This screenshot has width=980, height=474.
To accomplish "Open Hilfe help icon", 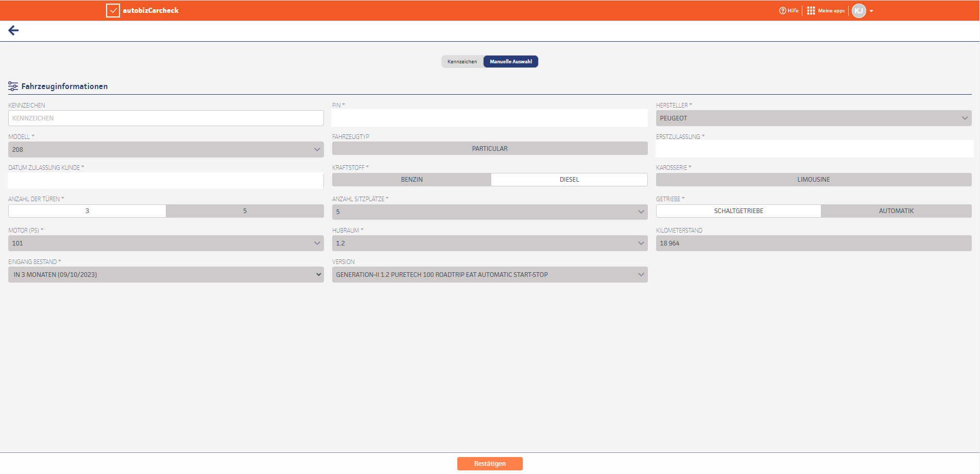I will [x=782, y=10].
